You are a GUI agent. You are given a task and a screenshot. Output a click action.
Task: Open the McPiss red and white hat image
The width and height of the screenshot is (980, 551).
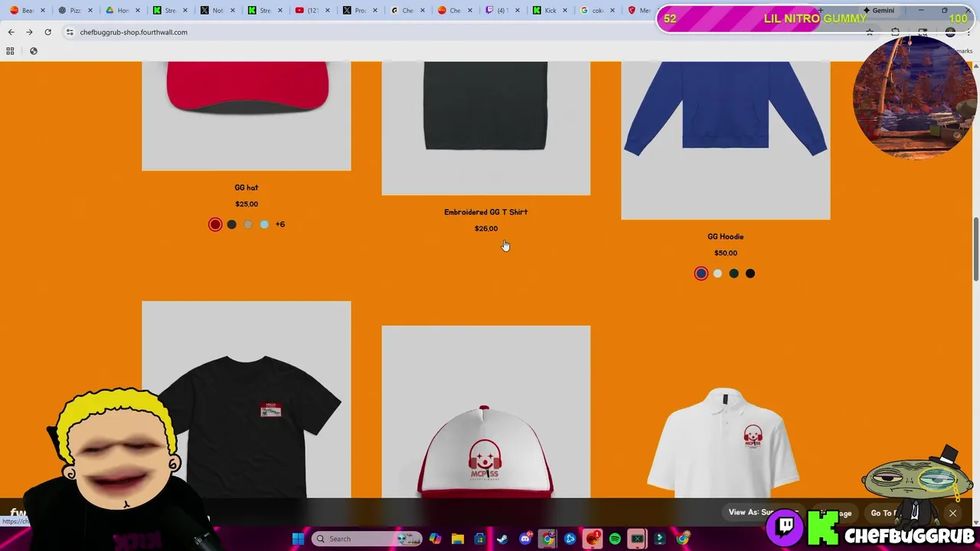click(486, 412)
